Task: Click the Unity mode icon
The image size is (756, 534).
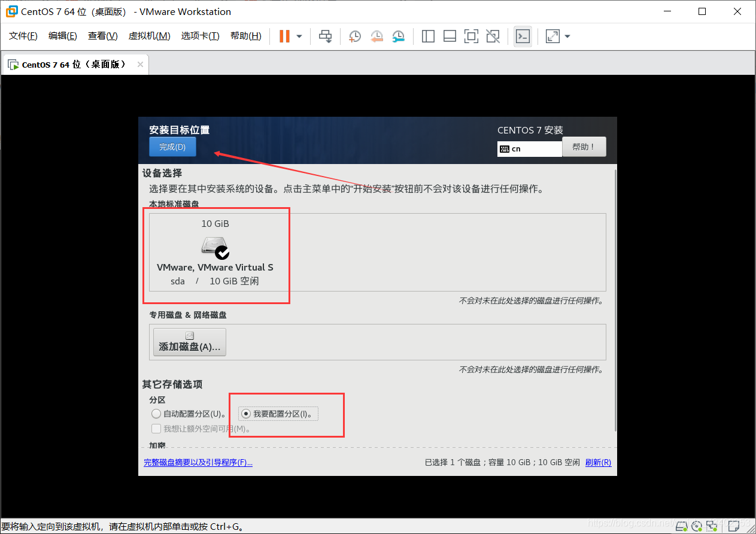Action: (493, 37)
